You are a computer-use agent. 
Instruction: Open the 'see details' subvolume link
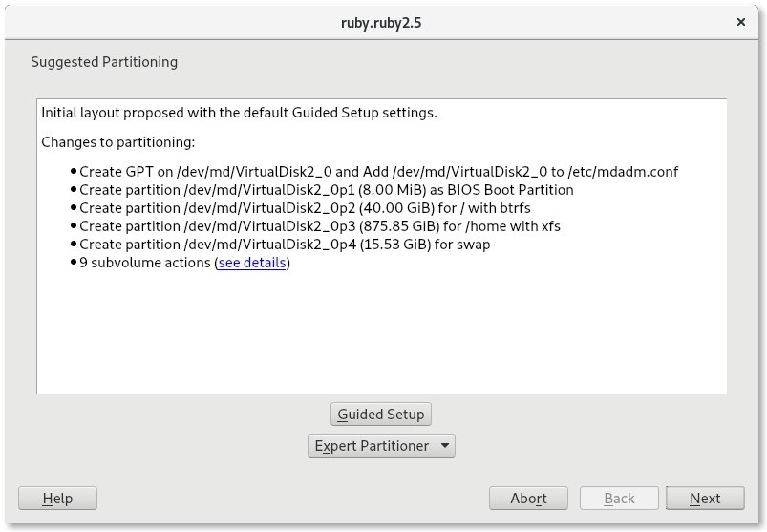click(x=252, y=263)
